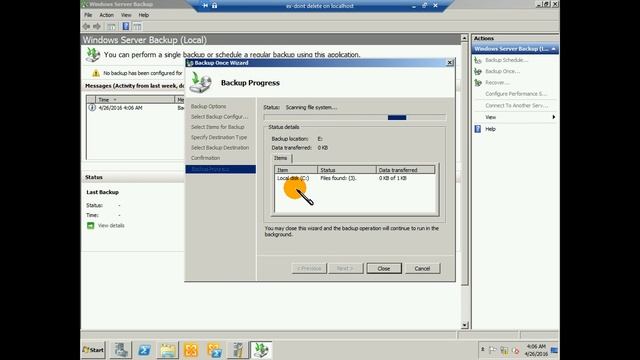Click the View details link
The height and width of the screenshot is (360, 640).
point(111,225)
